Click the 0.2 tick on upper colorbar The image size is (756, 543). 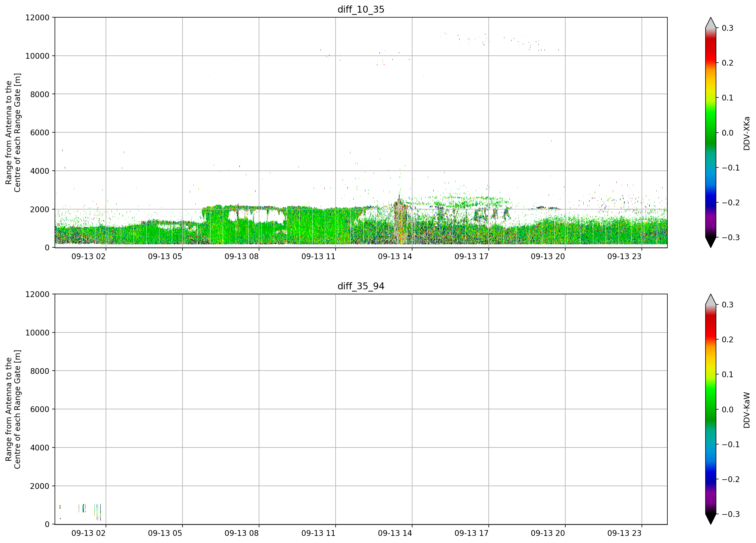point(727,63)
